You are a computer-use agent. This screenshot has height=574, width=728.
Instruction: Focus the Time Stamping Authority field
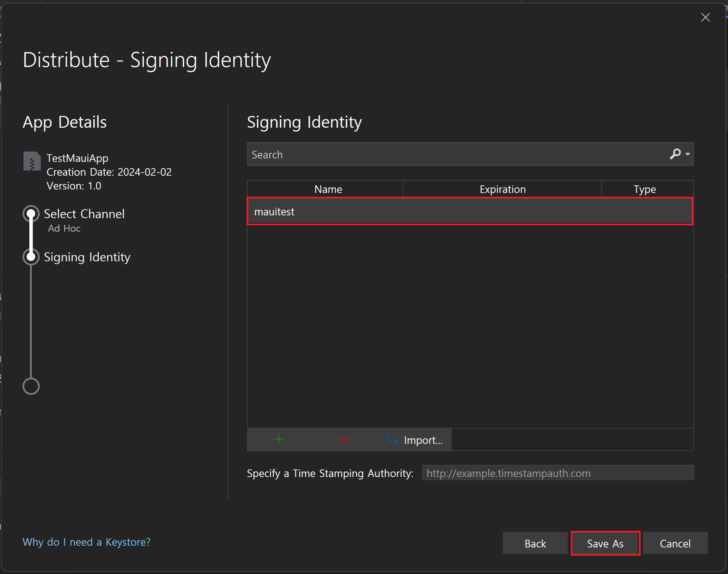pyautogui.click(x=557, y=473)
